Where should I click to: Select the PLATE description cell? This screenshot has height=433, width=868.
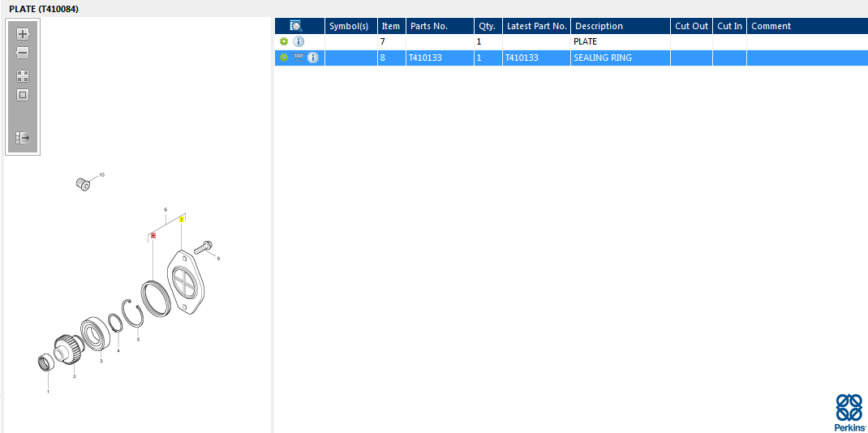(621, 41)
